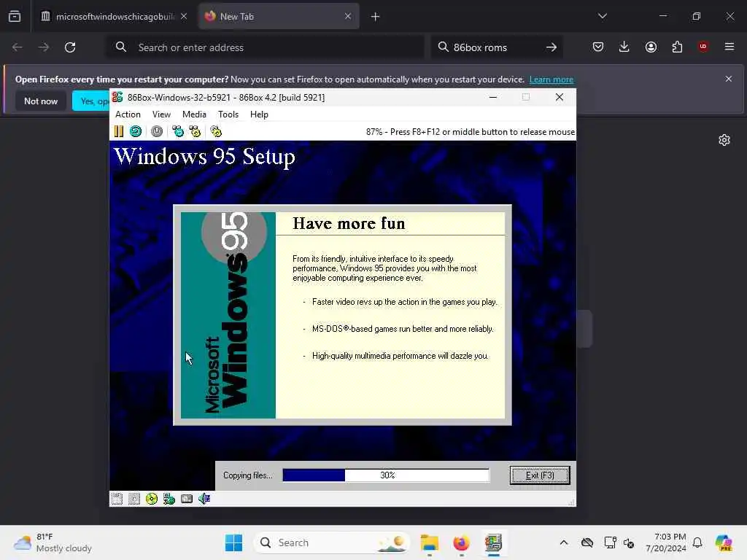Open the 86Box Tools menu
Screen dimensions: 747x560
[228, 114]
